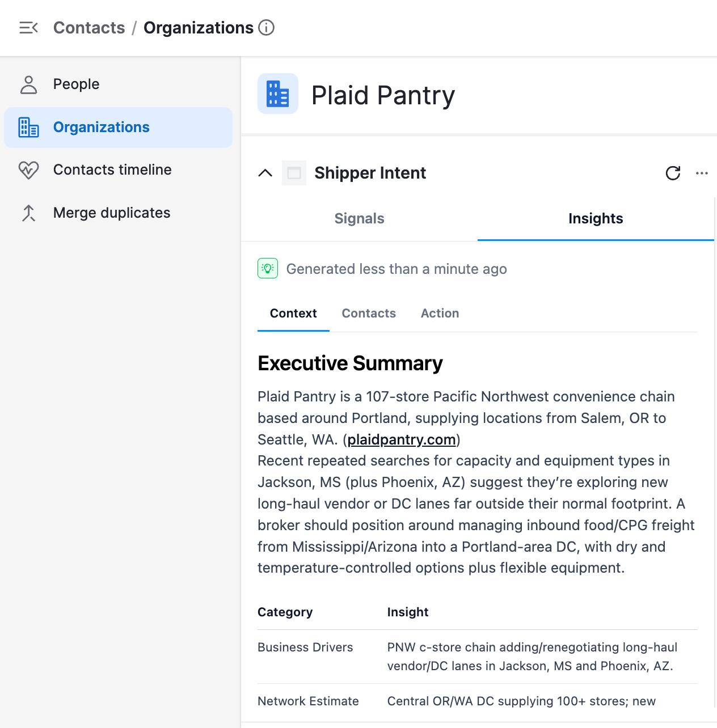Click the Contacts breadcrumb
717x728 pixels.
click(x=89, y=28)
